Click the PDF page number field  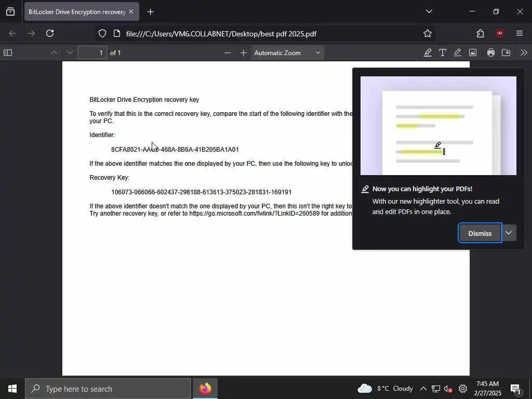pyautogui.click(x=92, y=52)
